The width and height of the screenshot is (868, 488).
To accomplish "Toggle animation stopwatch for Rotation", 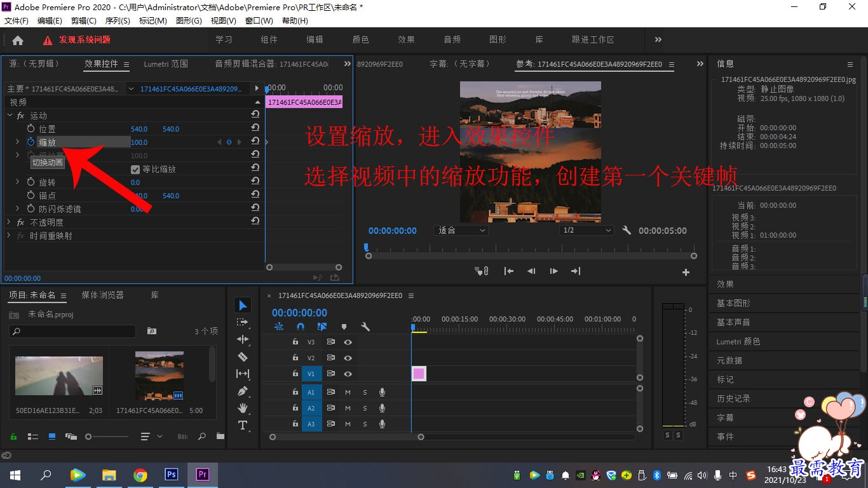I will coord(31,182).
